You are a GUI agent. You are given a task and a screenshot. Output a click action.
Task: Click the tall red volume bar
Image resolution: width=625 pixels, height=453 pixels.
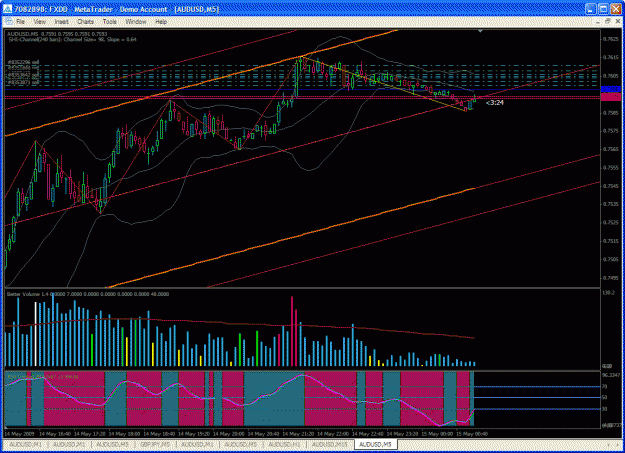tap(292, 331)
